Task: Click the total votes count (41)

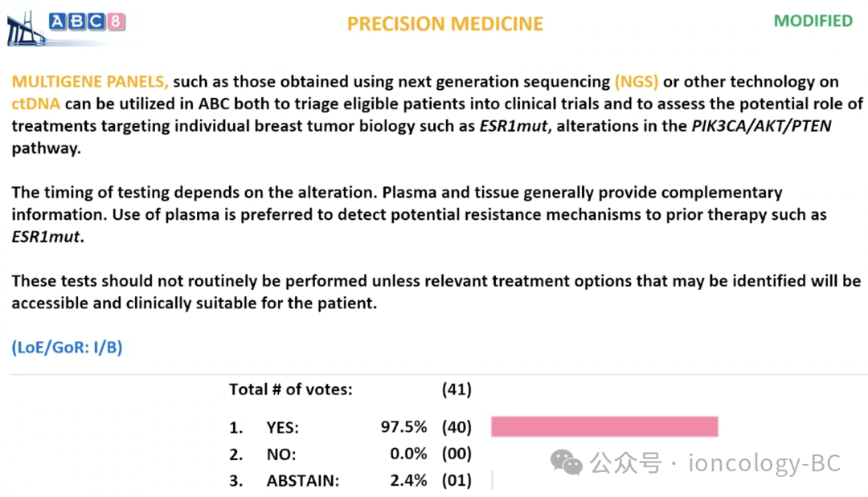Action: pos(457,389)
